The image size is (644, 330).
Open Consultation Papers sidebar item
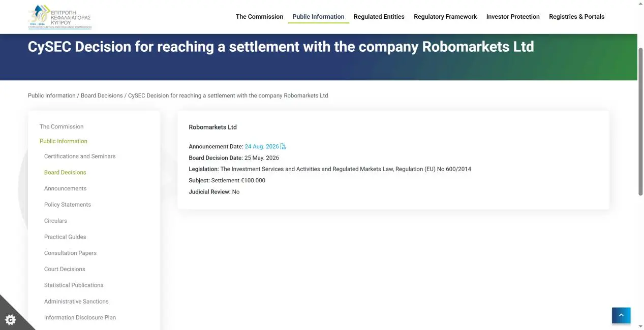[x=70, y=253]
